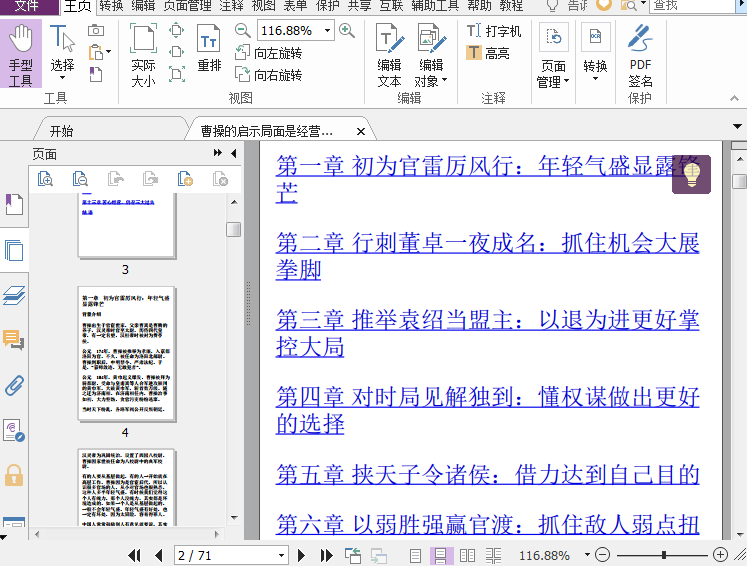Switch to the Protect (保护) ribbon tab
Viewport: 747px width, 566px height.
[328, 6]
